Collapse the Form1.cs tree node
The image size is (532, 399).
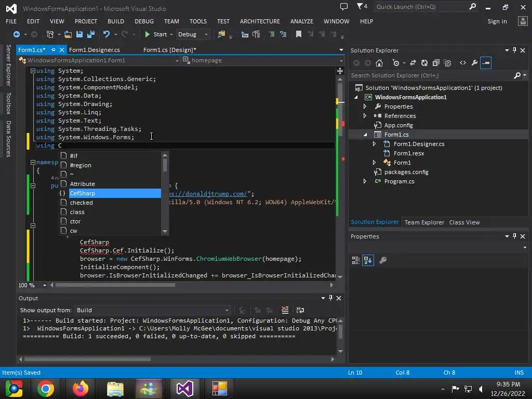(x=365, y=135)
